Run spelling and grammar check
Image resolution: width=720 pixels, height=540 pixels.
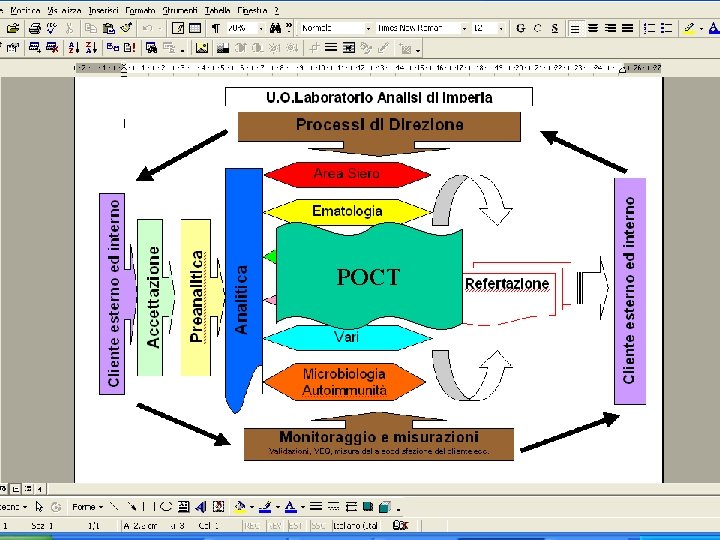(52, 28)
